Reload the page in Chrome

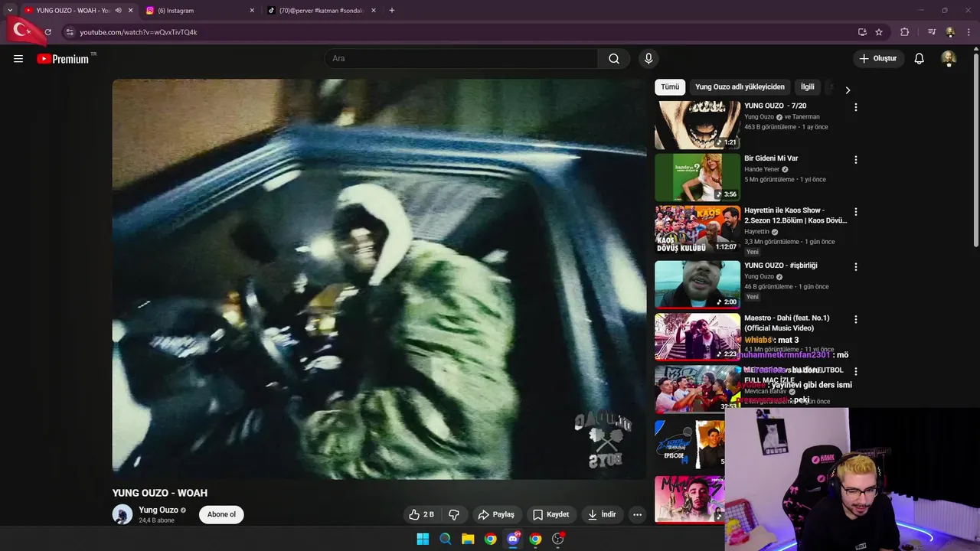pos(47,32)
